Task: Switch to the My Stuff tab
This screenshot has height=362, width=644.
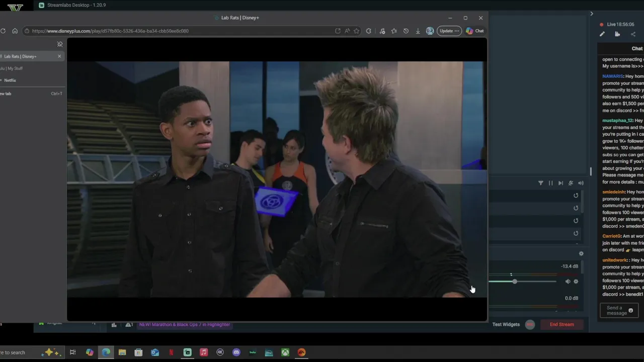Action: click(x=31, y=68)
